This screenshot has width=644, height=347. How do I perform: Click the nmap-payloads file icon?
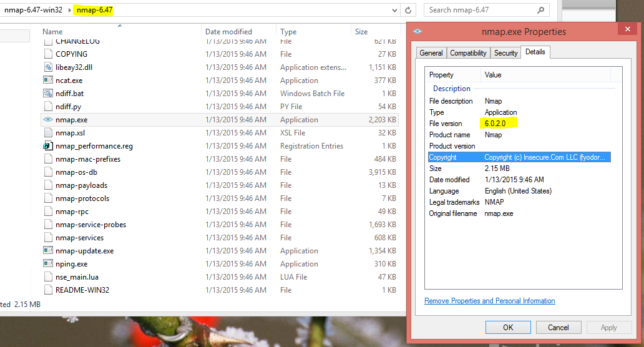(48, 185)
